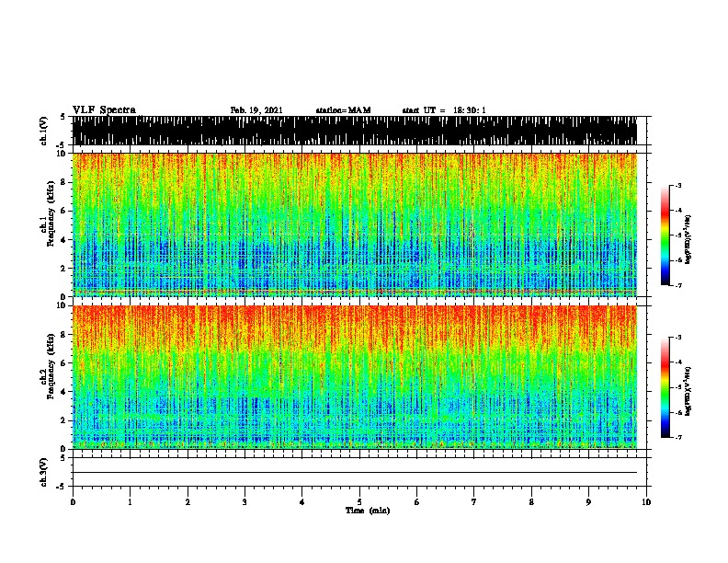Click the ch.2 spectrogram color scale bar
Screen dimensions: 728x563
pos(665,387)
